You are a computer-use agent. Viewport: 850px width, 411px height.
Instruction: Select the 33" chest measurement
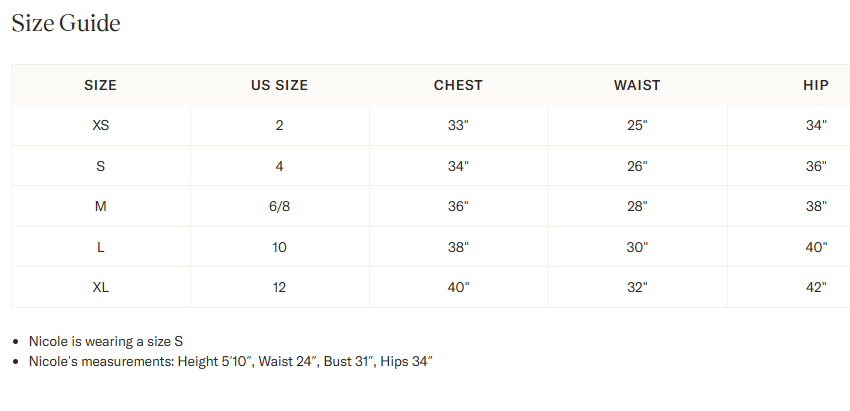click(458, 125)
